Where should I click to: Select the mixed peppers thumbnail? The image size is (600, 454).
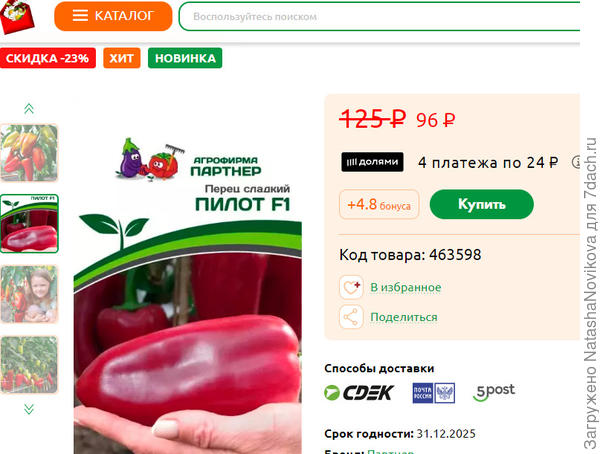(x=29, y=153)
